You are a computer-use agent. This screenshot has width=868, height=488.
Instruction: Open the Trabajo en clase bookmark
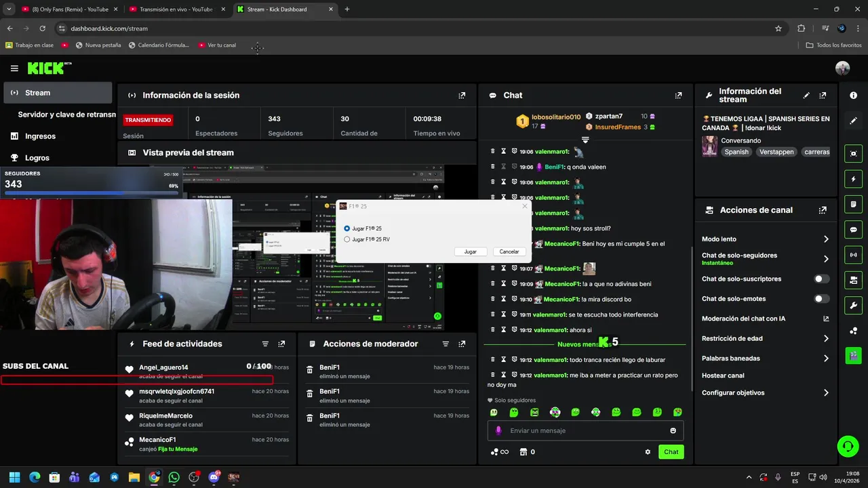pos(29,45)
